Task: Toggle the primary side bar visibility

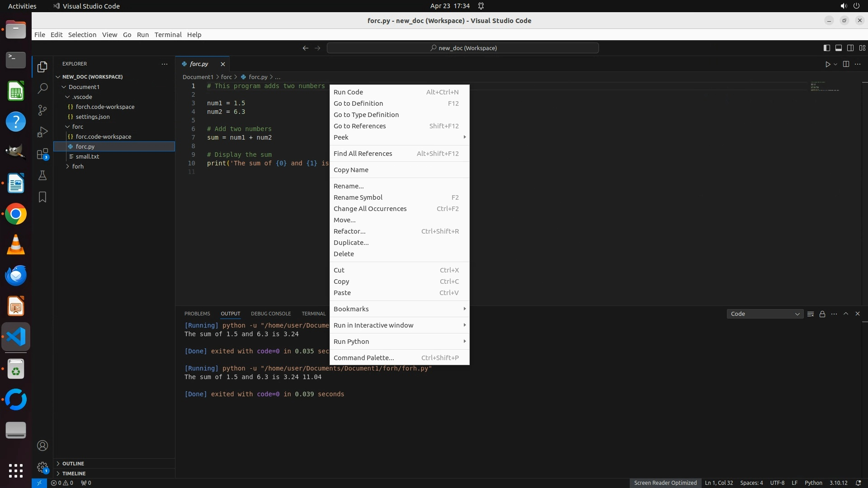Action: click(x=826, y=48)
